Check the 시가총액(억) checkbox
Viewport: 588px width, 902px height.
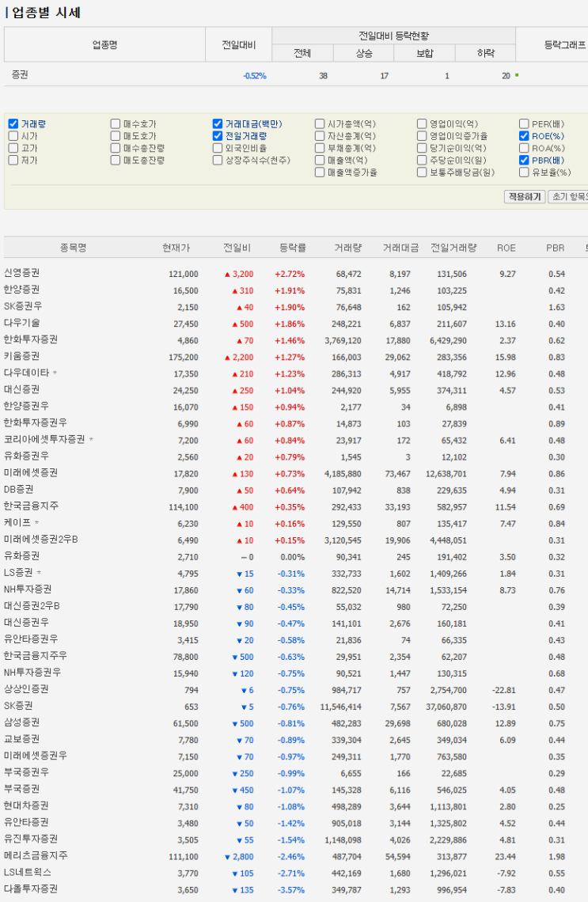[320, 123]
